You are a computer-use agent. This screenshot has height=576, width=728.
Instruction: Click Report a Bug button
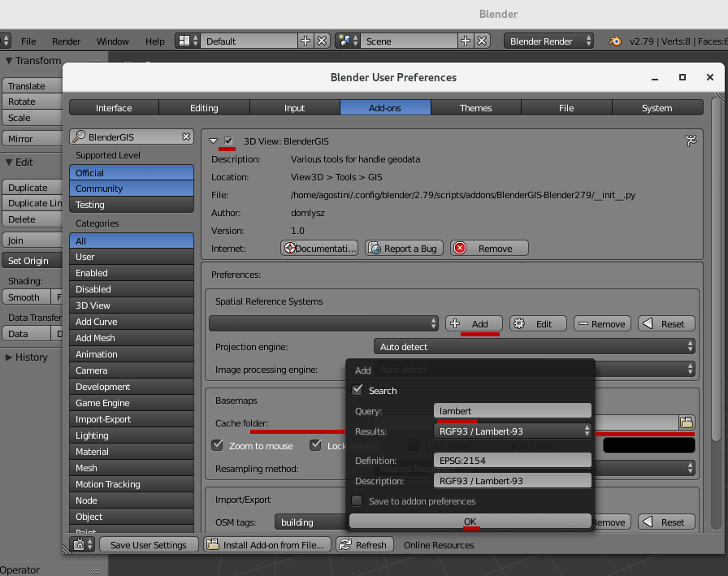pyautogui.click(x=404, y=249)
